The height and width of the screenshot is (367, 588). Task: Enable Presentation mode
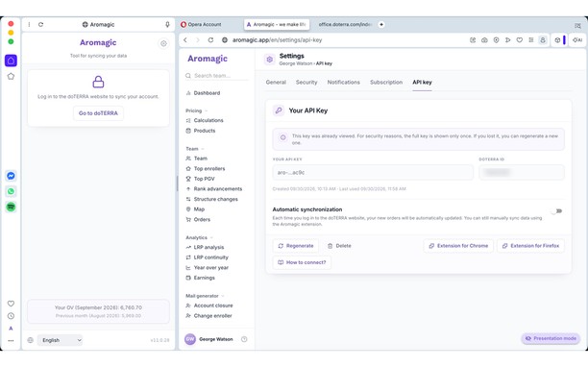click(551, 338)
